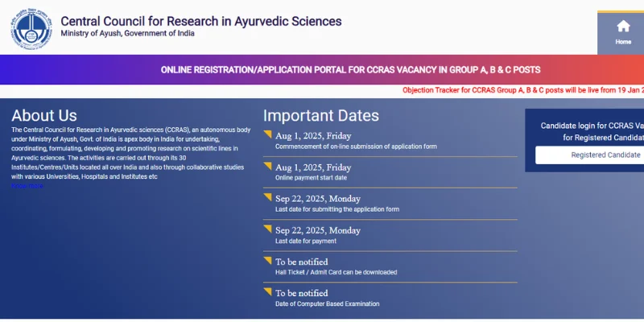Follow the Know more link under About Us

[27, 186]
